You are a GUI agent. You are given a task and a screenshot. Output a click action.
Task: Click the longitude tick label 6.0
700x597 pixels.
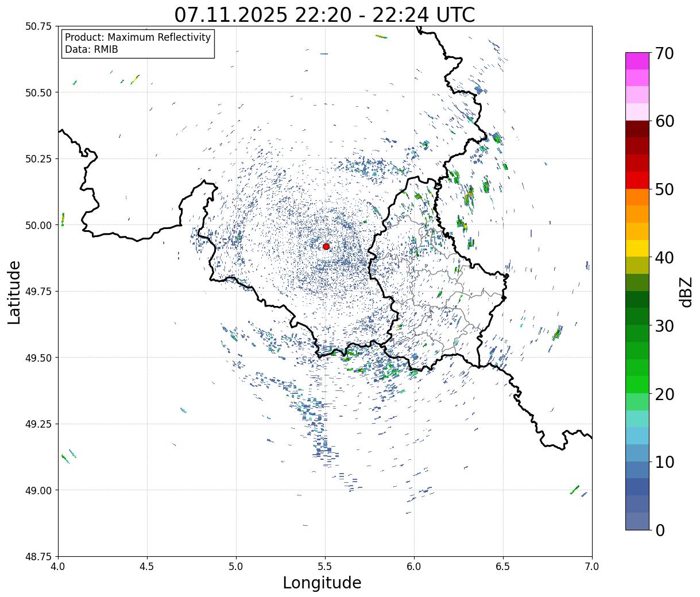click(x=414, y=567)
